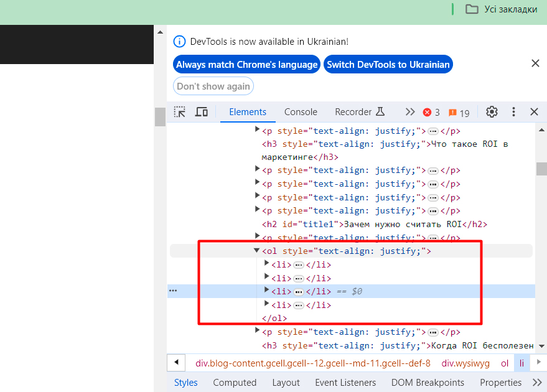Open the Layout pane tab

coord(286,383)
